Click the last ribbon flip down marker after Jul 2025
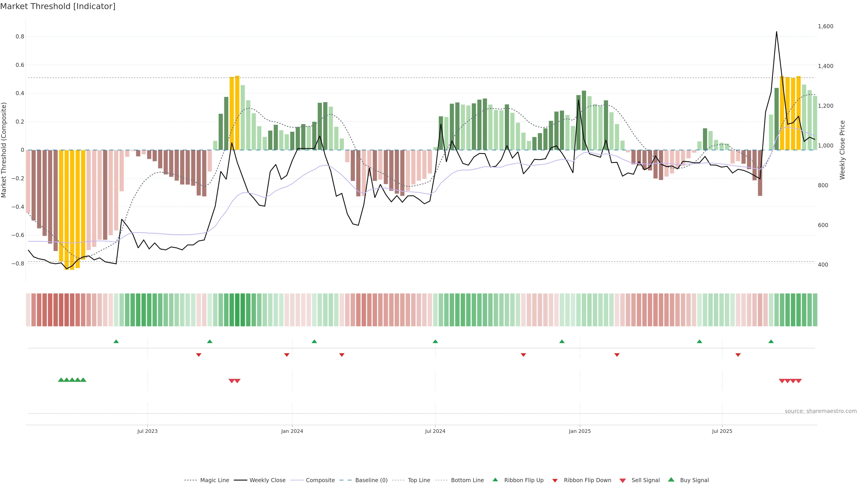 [x=738, y=355]
